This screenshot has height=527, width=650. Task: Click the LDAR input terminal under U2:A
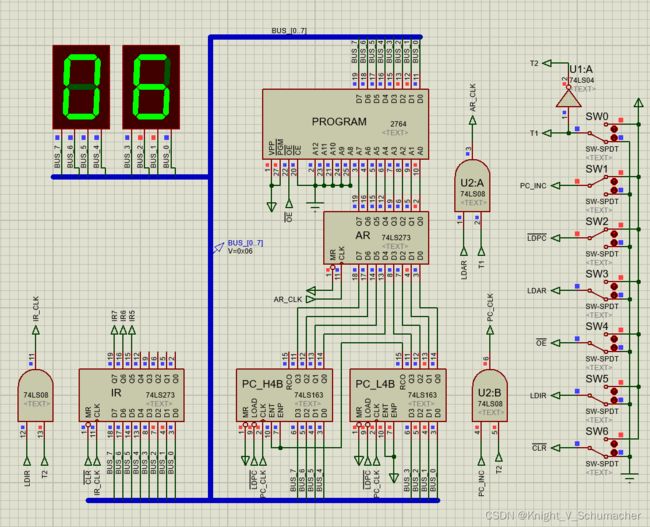click(463, 252)
